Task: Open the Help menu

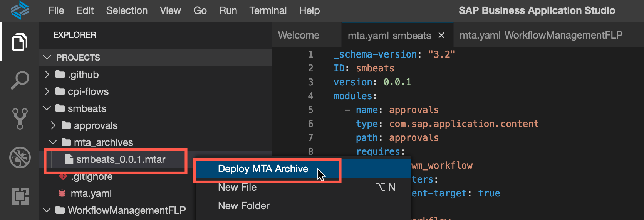Action: tap(309, 10)
